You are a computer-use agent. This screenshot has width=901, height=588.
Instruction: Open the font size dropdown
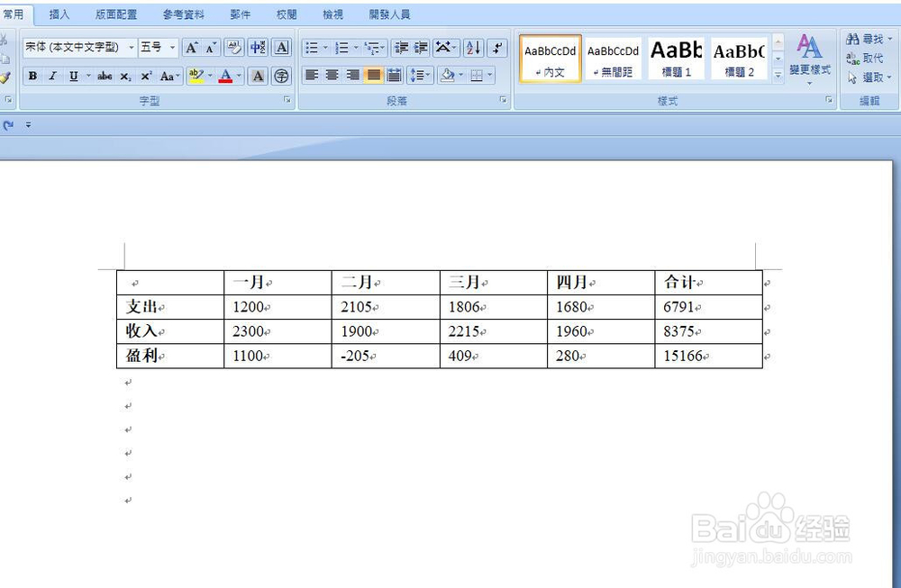[172, 47]
